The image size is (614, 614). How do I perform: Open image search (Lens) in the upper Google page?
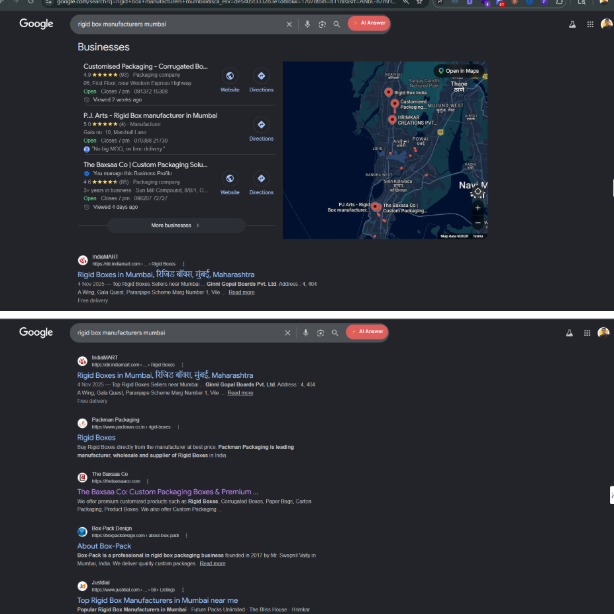[x=322, y=24]
